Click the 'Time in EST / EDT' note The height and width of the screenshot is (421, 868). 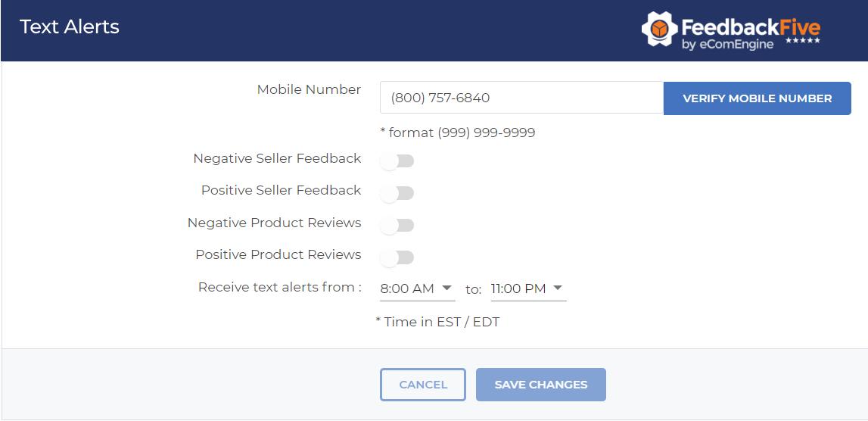point(438,322)
